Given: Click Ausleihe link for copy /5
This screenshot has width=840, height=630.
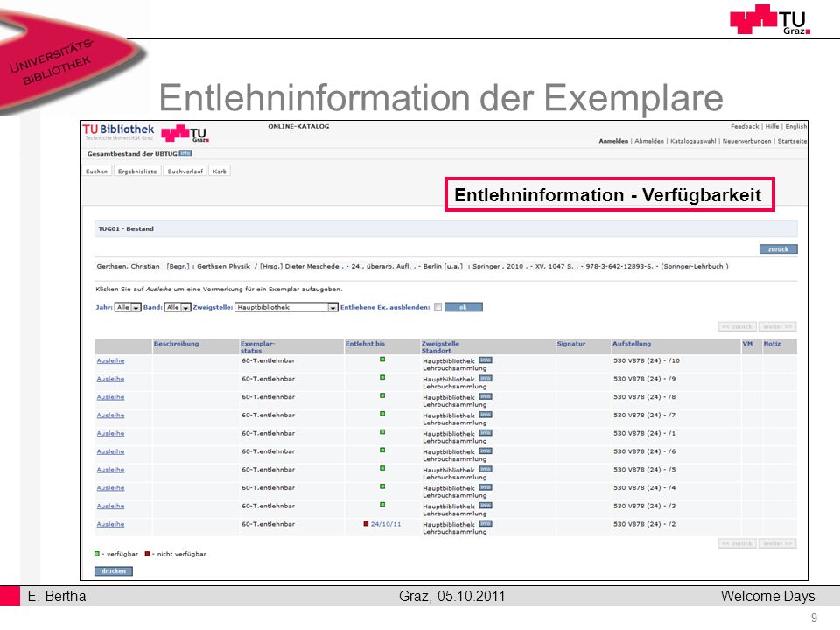Looking at the screenshot, I should coord(110,471).
